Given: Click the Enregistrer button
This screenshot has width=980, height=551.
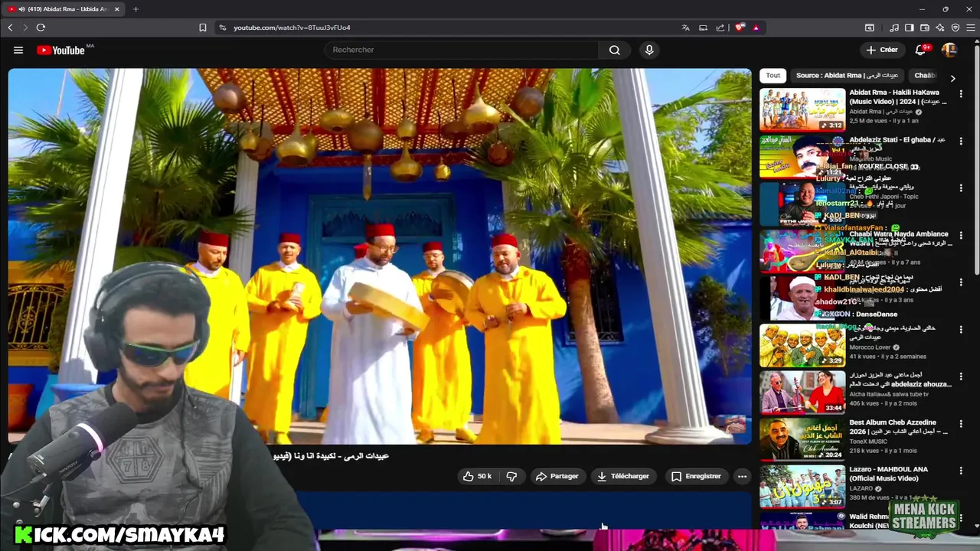Looking at the screenshot, I should (696, 476).
